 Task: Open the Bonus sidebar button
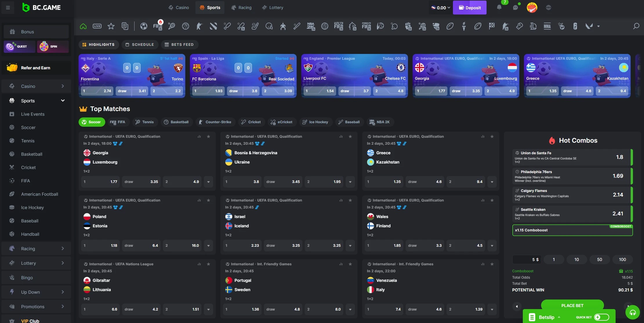tap(36, 32)
